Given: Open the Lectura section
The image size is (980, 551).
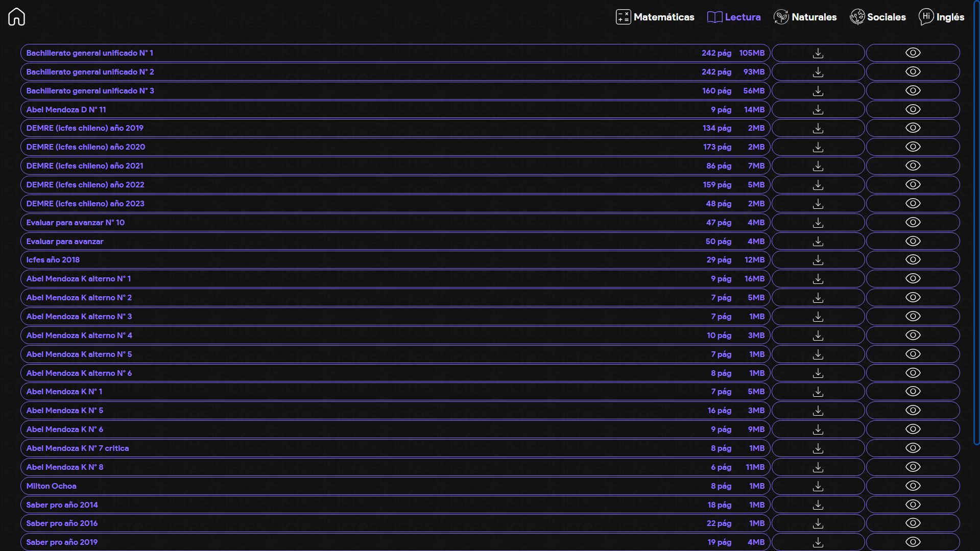Looking at the screenshot, I should 734,17.
